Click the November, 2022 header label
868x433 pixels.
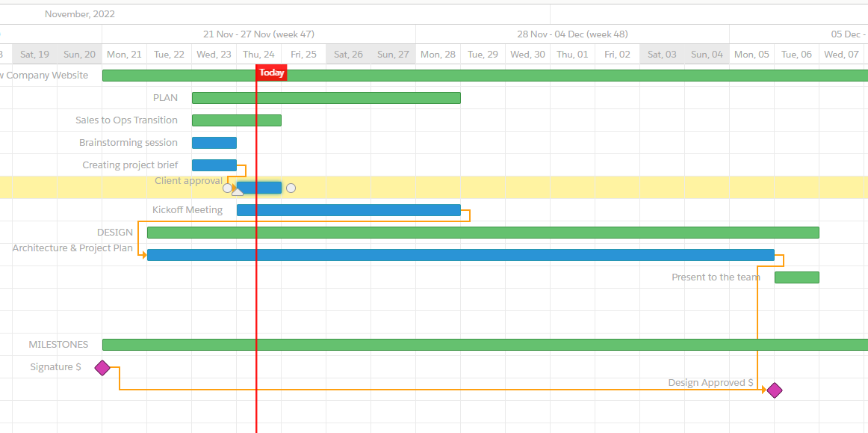(80, 13)
